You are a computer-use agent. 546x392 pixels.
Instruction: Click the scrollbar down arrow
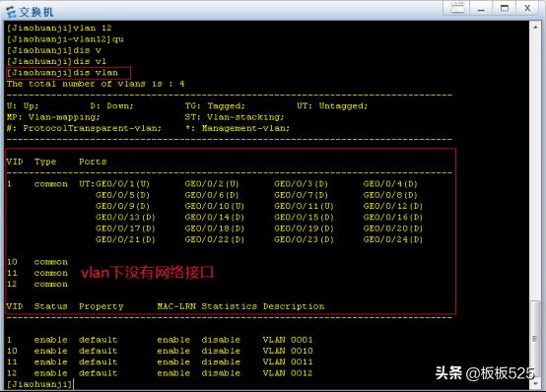click(535, 383)
